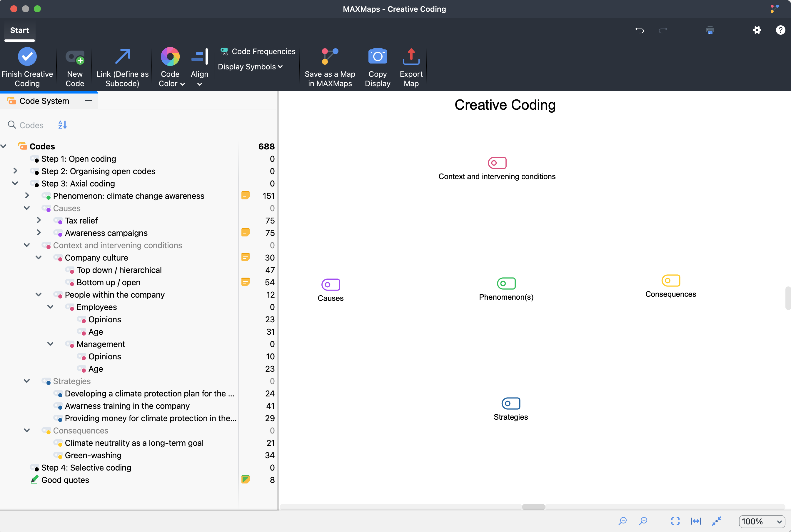Viewport: 791px width, 532px height.
Task: Open the memo on Bottom up / open
Action: pos(246,282)
